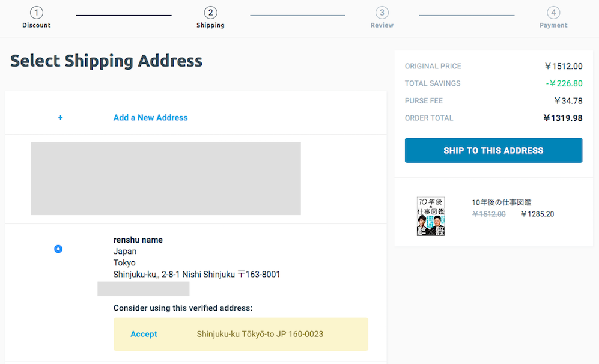Click the verified address Shinjuku-ku Tōkyō-to text
Image resolution: width=599 pixels, height=364 pixels.
point(260,334)
